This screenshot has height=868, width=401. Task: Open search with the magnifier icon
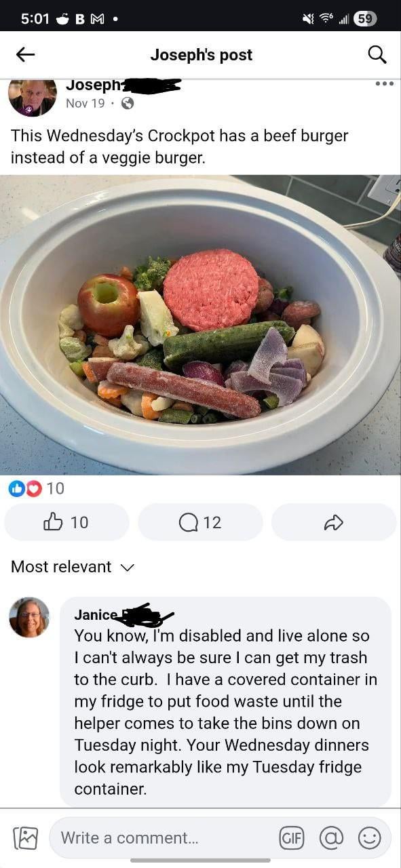[x=377, y=55]
